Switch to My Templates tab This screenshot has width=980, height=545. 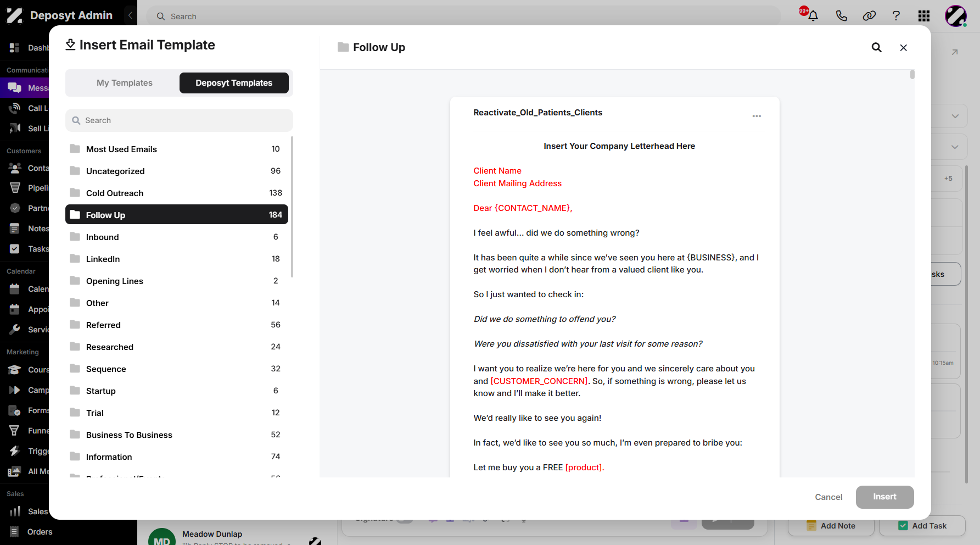point(125,83)
